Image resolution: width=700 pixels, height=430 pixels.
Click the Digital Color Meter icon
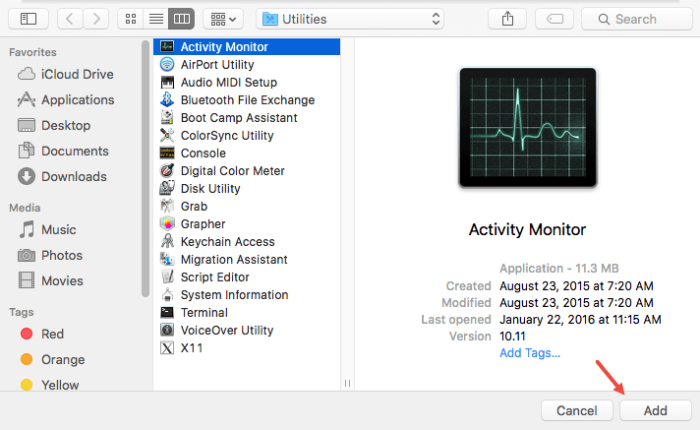click(x=167, y=171)
